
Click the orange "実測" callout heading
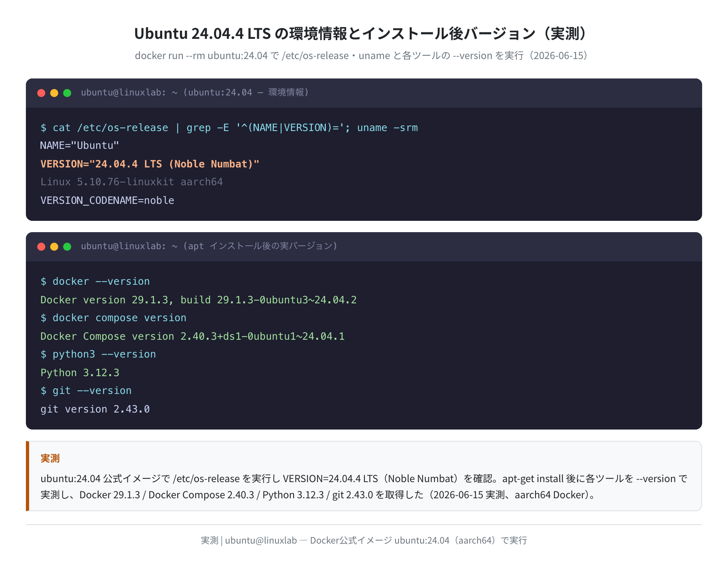(x=50, y=458)
